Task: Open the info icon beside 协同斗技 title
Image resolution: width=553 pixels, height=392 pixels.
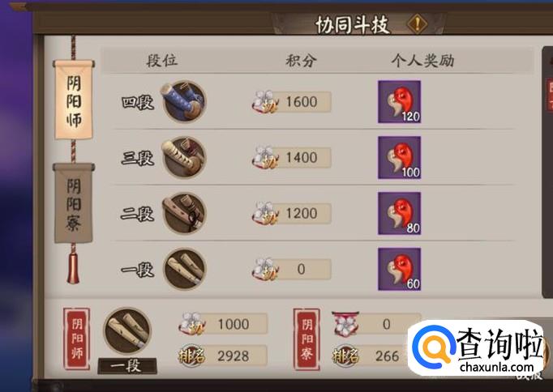Action: point(417,24)
